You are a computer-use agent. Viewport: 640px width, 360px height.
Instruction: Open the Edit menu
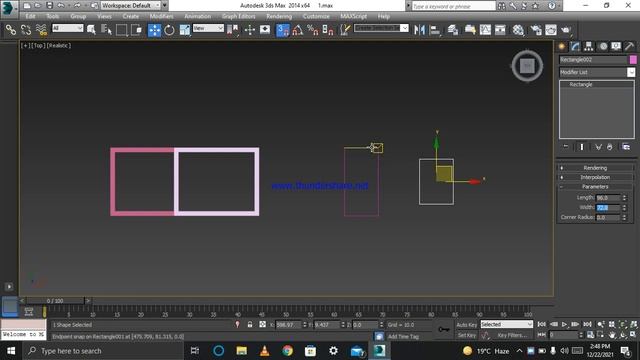[x=30, y=16]
